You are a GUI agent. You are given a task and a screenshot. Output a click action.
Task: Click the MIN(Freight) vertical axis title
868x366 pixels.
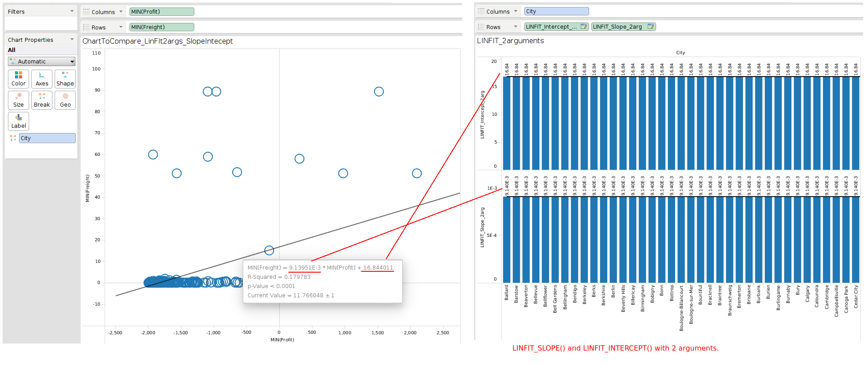tap(87, 188)
